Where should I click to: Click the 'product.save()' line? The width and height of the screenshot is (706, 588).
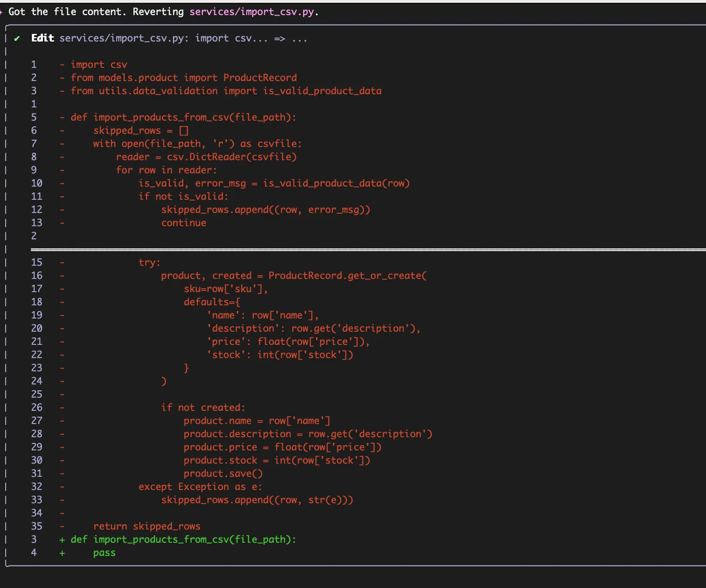223,474
